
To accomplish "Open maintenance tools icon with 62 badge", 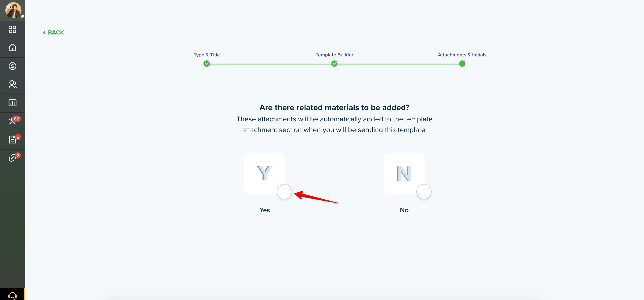I will (13, 121).
